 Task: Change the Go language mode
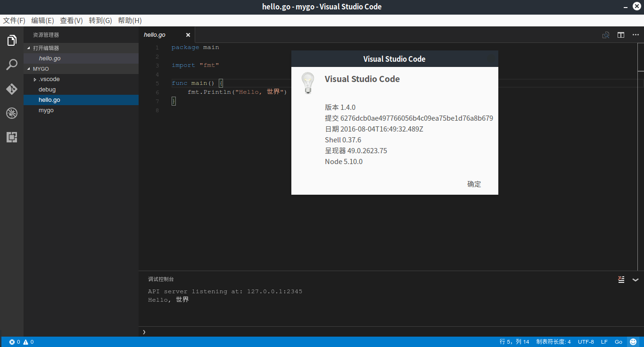click(x=619, y=342)
